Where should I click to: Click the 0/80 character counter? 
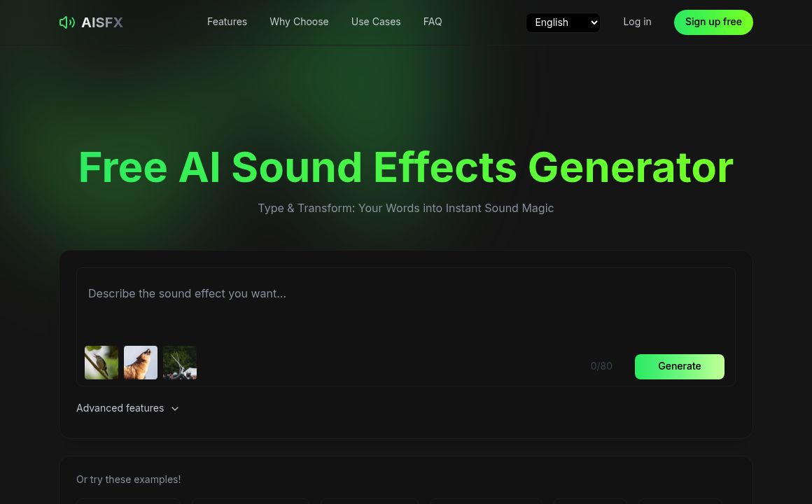pyautogui.click(x=601, y=366)
